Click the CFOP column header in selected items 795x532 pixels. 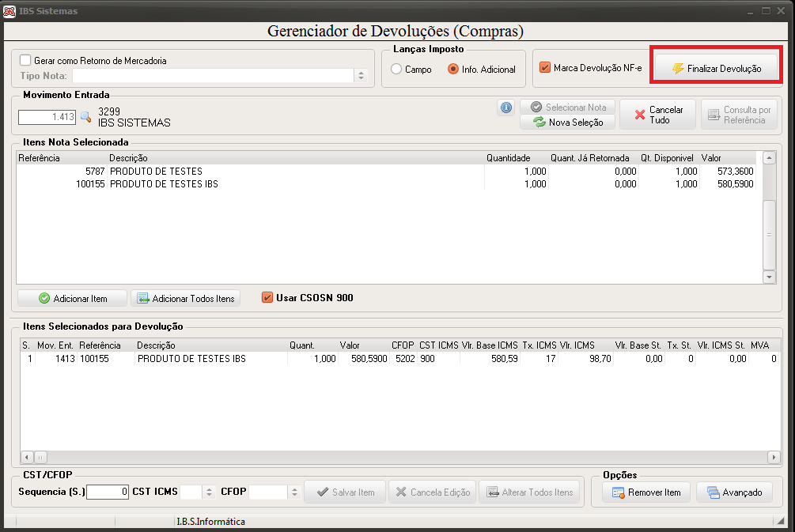click(x=403, y=345)
